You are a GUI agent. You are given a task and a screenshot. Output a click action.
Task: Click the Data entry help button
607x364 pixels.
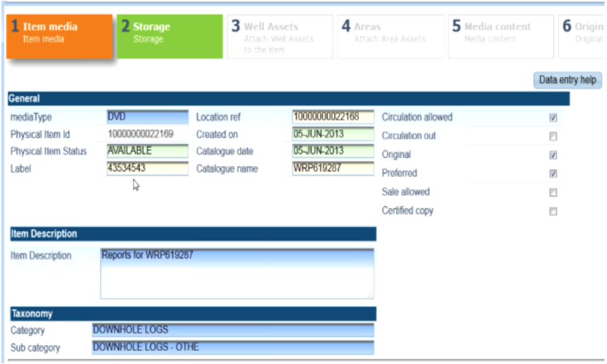click(568, 80)
